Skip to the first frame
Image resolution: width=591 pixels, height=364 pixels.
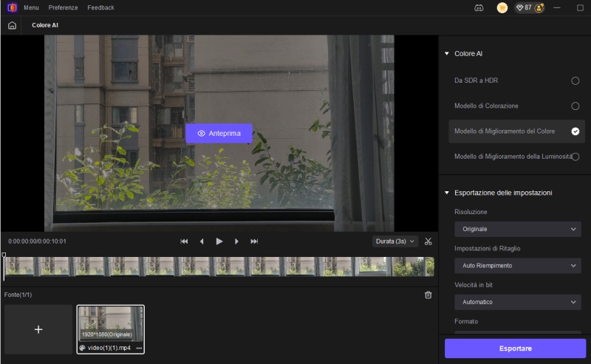pyautogui.click(x=184, y=241)
